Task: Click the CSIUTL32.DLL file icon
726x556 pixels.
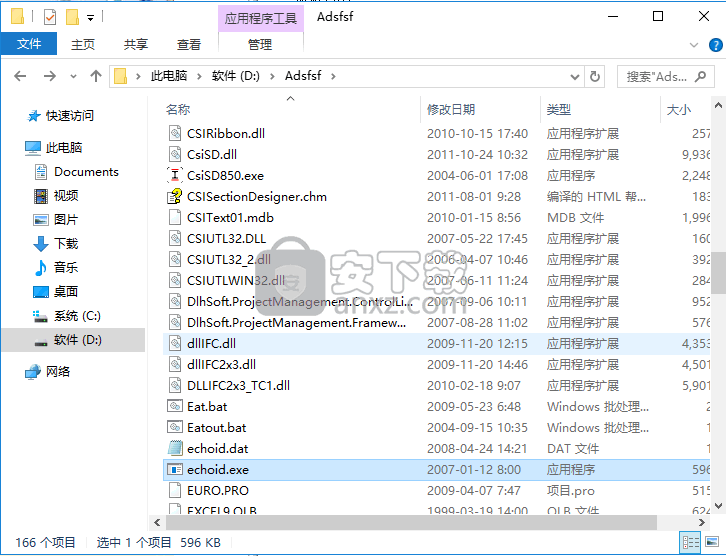Action: (x=175, y=238)
